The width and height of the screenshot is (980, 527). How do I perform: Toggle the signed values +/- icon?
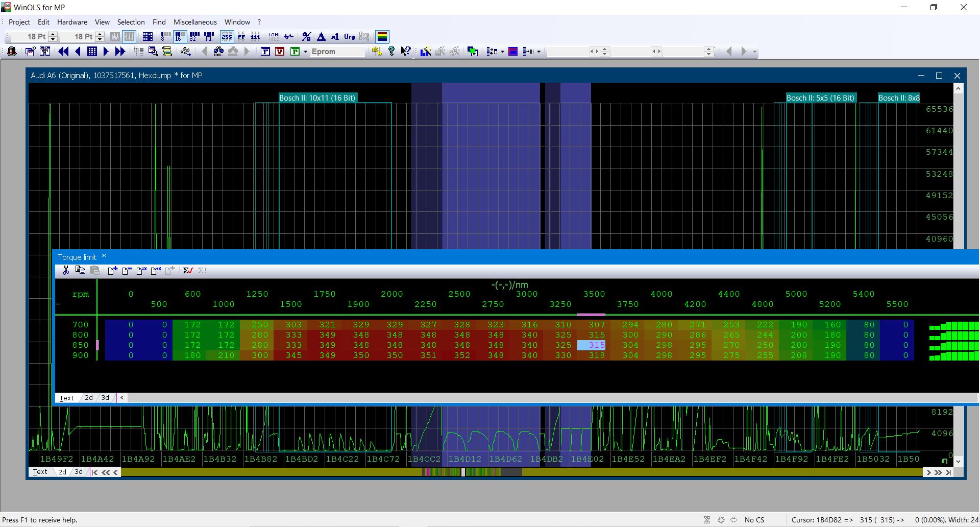(288, 36)
